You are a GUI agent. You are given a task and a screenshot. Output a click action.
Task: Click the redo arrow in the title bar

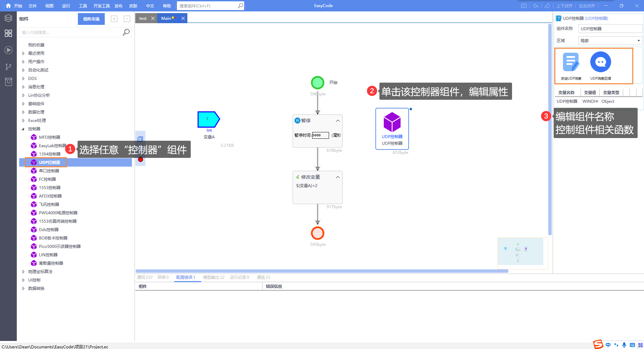coord(547,6)
